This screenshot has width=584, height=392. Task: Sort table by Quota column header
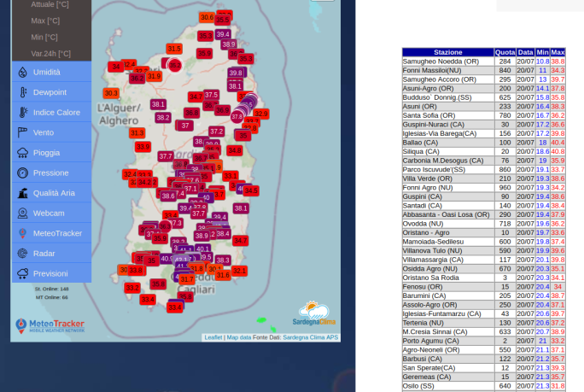(505, 52)
